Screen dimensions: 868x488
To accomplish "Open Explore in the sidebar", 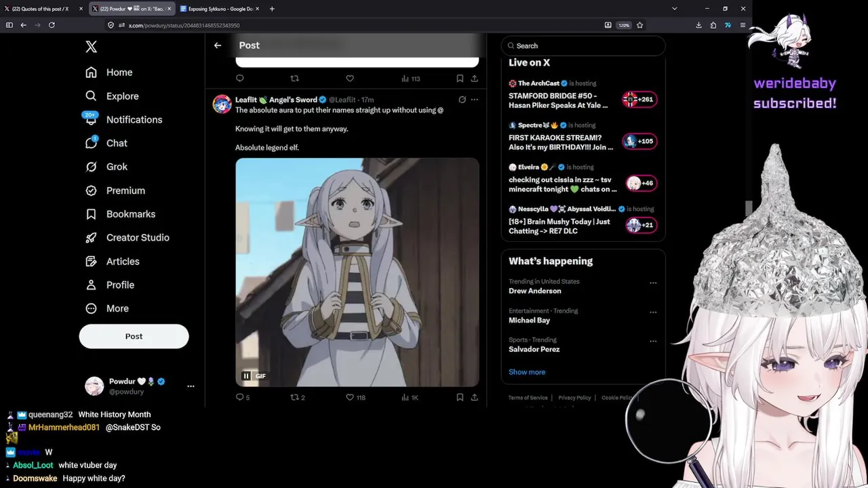I will click(112, 96).
